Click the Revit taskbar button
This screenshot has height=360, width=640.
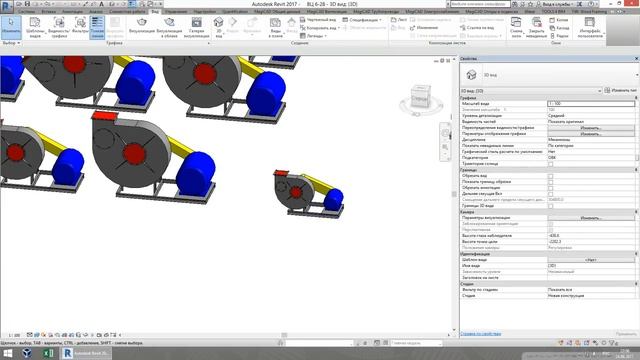(86, 353)
